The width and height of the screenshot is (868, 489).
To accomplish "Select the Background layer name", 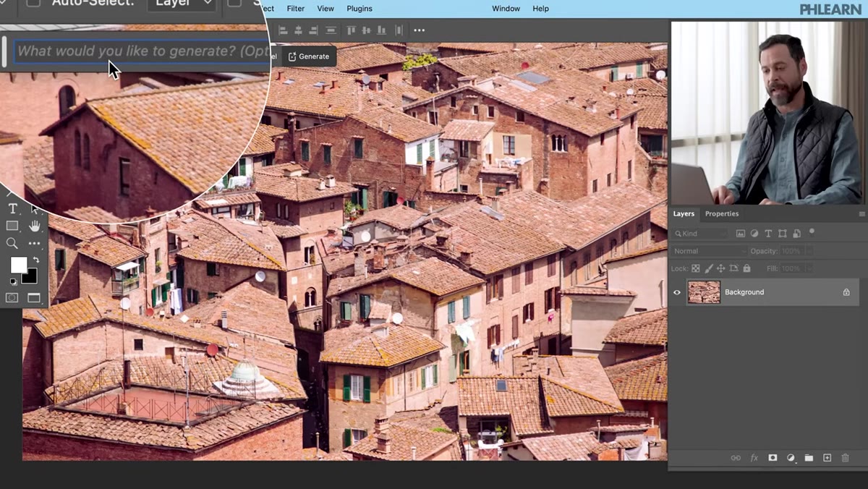I will pyautogui.click(x=744, y=292).
